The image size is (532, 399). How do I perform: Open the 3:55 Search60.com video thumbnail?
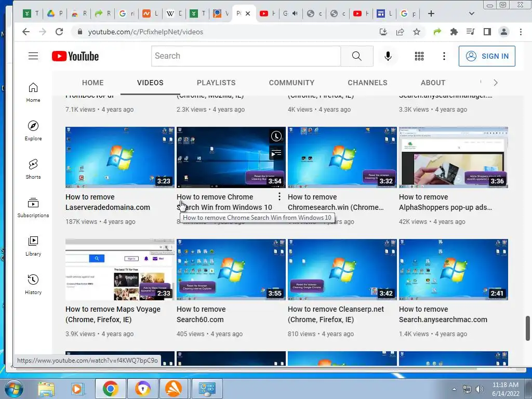(231, 270)
